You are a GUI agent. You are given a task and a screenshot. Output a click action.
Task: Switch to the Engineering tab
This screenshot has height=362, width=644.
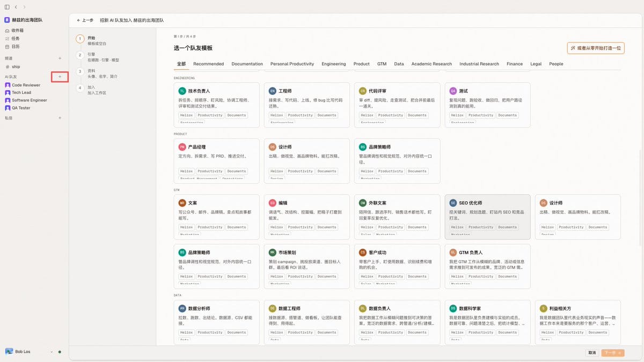tap(334, 64)
